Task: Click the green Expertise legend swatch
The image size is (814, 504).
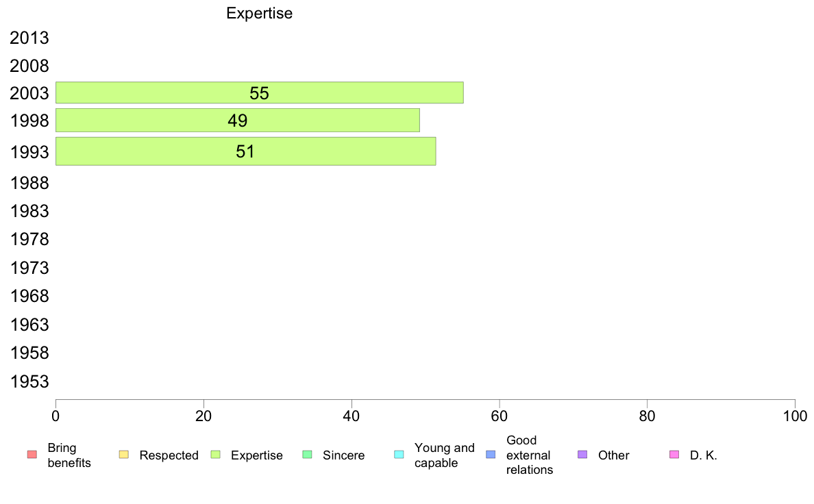Action: pos(215,455)
